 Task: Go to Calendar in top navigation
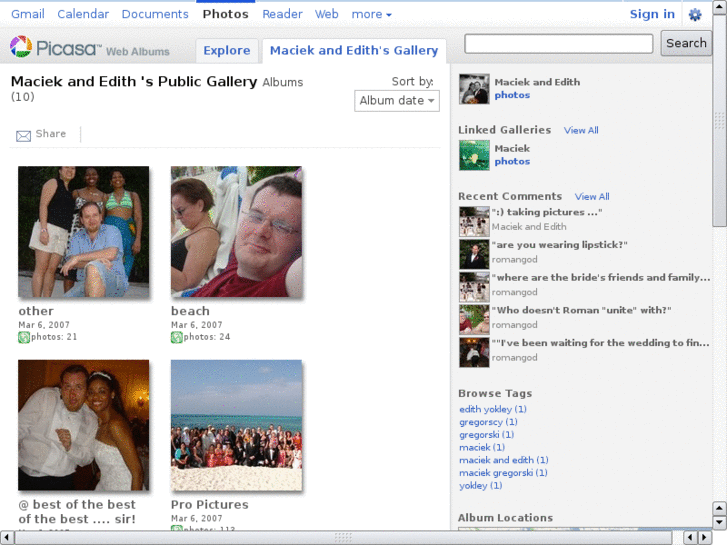click(x=83, y=14)
